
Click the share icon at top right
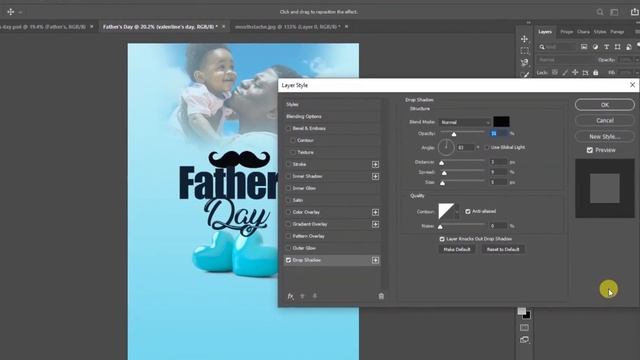[634, 12]
